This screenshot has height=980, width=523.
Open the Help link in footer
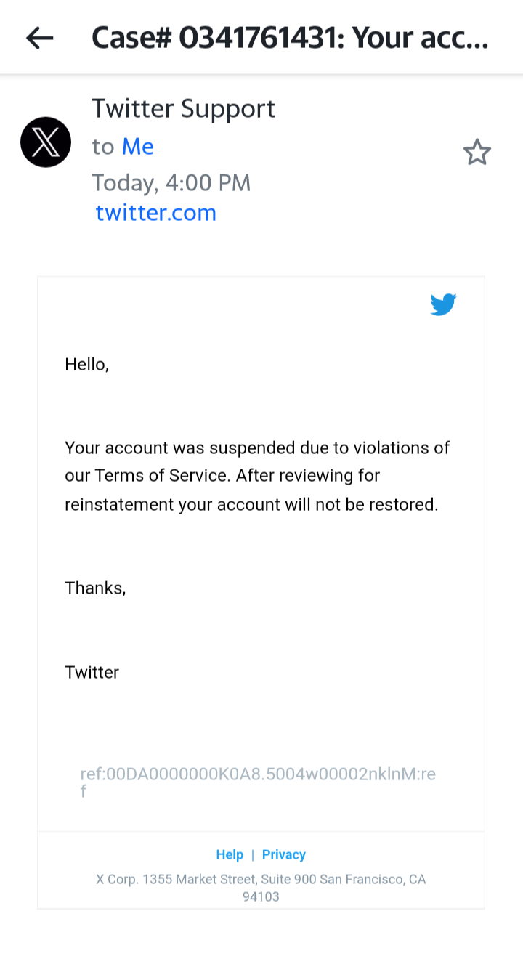[x=230, y=854]
